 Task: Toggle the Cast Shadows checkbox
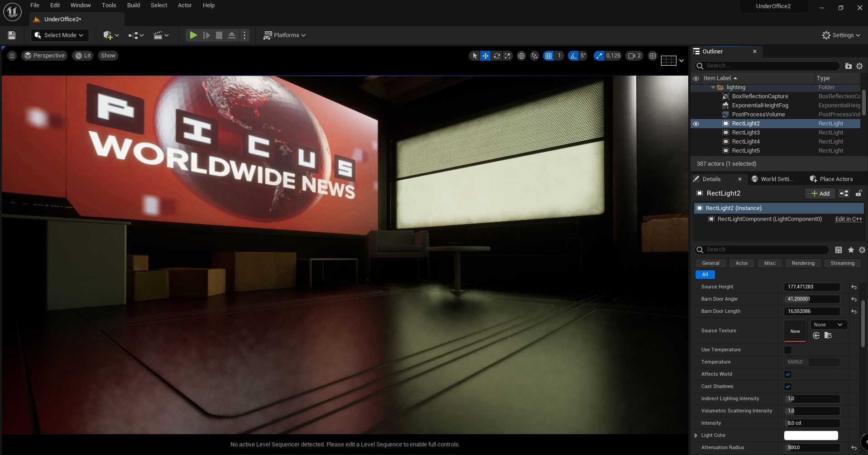[788, 387]
